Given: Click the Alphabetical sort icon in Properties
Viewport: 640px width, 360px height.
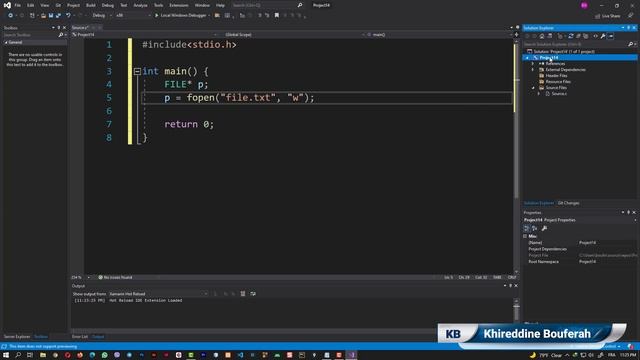Looking at the screenshot, I should 535,228.
